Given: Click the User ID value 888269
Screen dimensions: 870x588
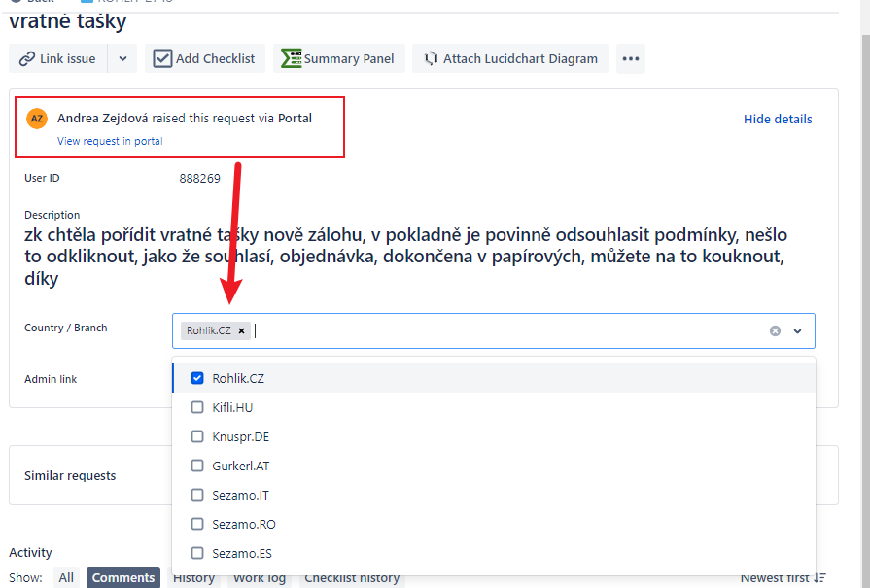Looking at the screenshot, I should (199, 179).
